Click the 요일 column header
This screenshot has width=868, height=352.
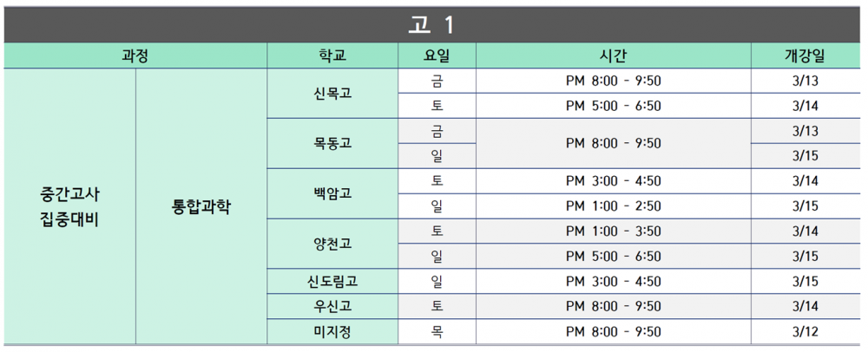[x=437, y=55]
